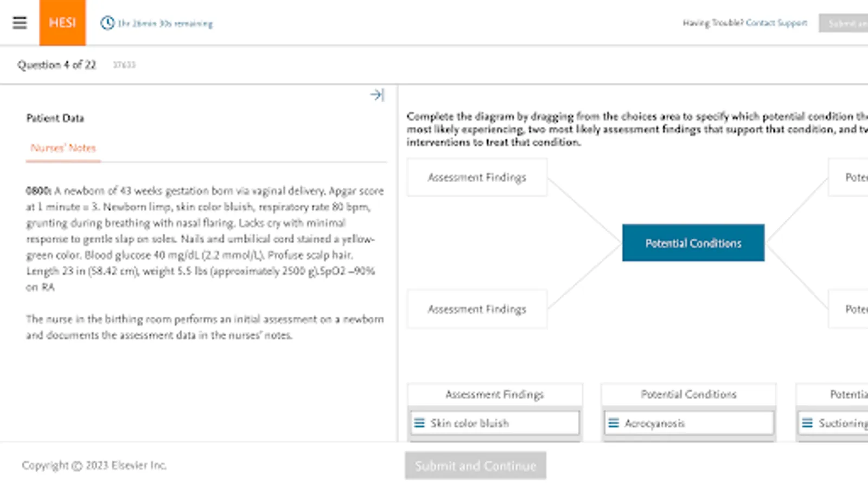868x488 pixels.
Task: Click the Question 4 of 22 label
Action: 56,65
